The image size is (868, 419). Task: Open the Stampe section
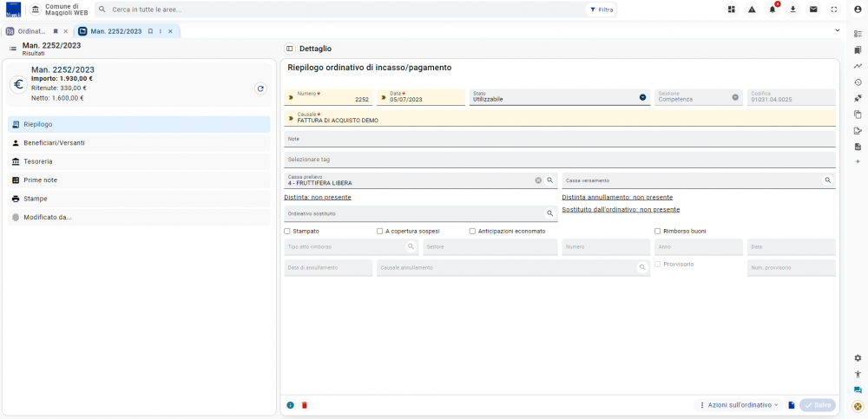139,199
